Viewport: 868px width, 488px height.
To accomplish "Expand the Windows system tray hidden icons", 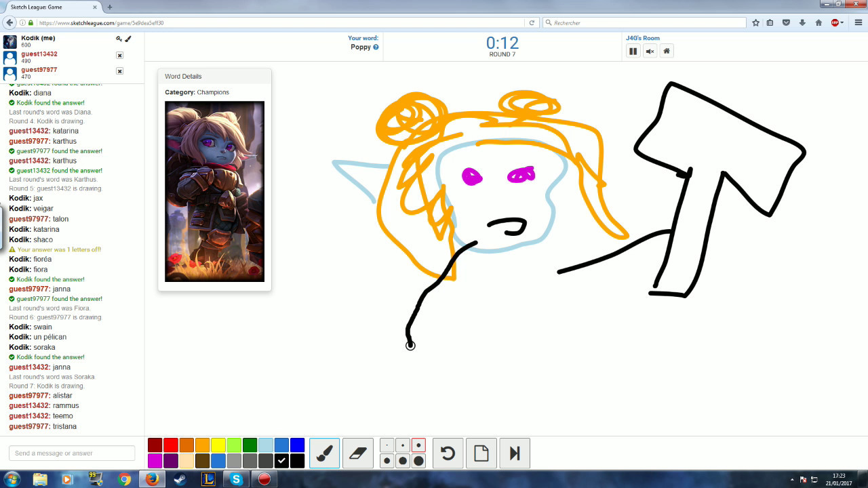I will 791,480.
